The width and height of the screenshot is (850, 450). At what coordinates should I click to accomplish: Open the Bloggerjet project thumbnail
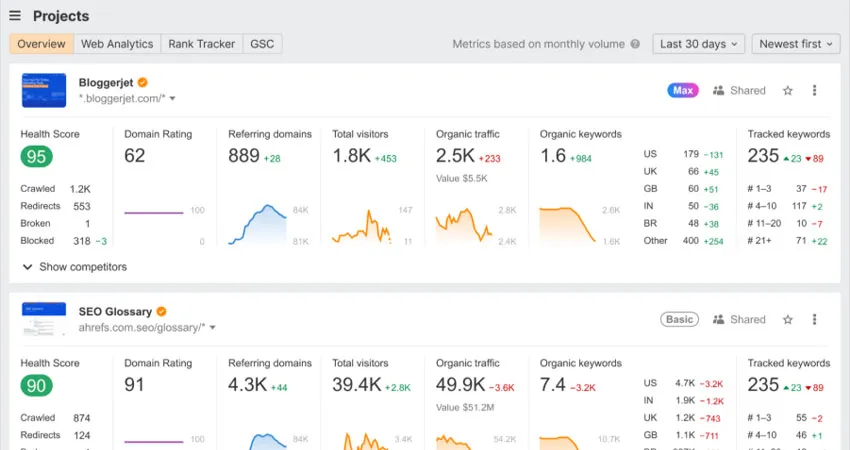pyautogui.click(x=44, y=90)
